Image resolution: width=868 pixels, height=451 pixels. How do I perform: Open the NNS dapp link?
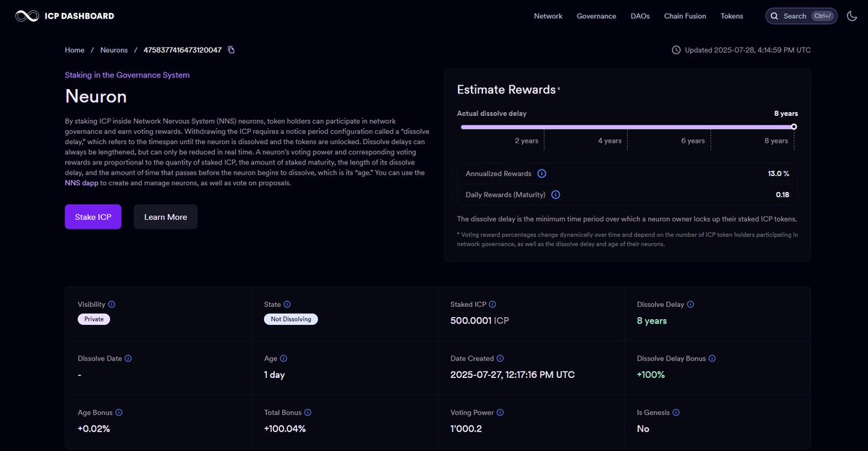click(82, 183)
